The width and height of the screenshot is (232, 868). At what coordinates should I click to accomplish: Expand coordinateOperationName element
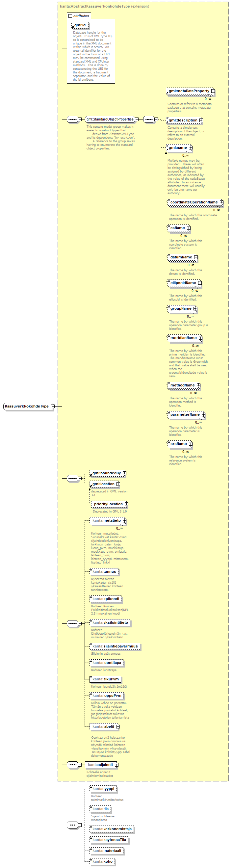[x=221, y=202]
